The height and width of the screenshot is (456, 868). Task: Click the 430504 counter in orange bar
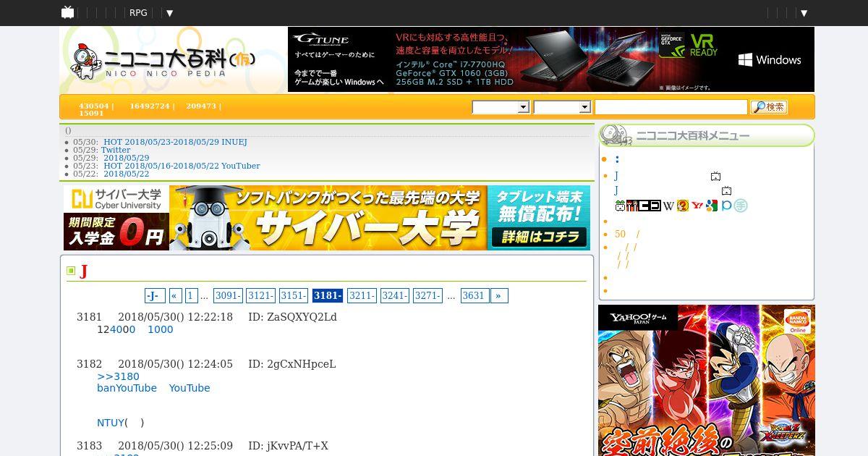(94, 106)
